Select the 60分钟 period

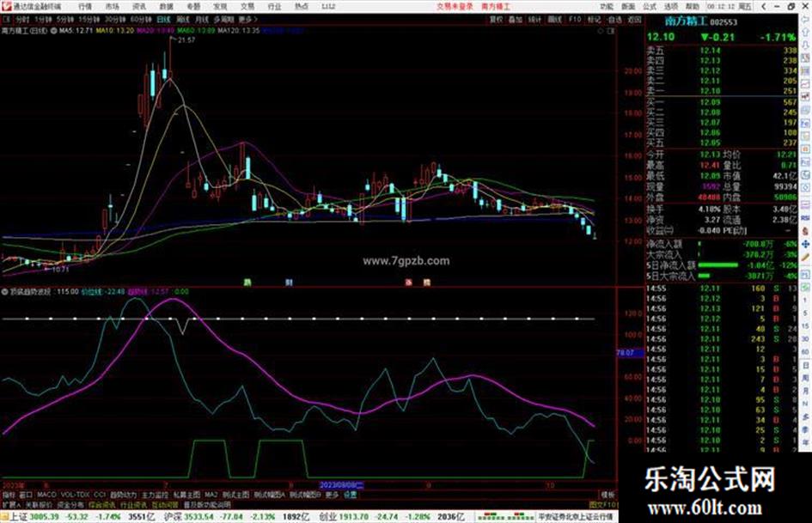click(141, 19)
